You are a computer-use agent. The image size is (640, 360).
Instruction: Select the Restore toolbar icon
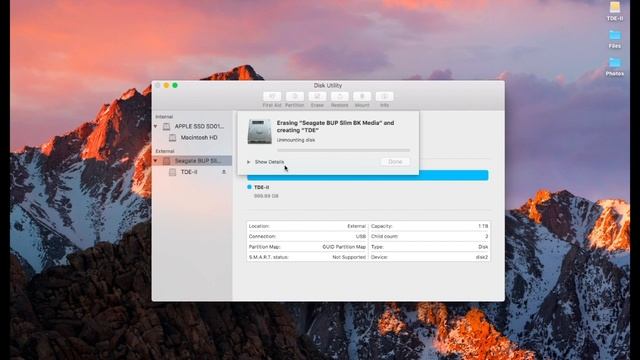point(340,96)
